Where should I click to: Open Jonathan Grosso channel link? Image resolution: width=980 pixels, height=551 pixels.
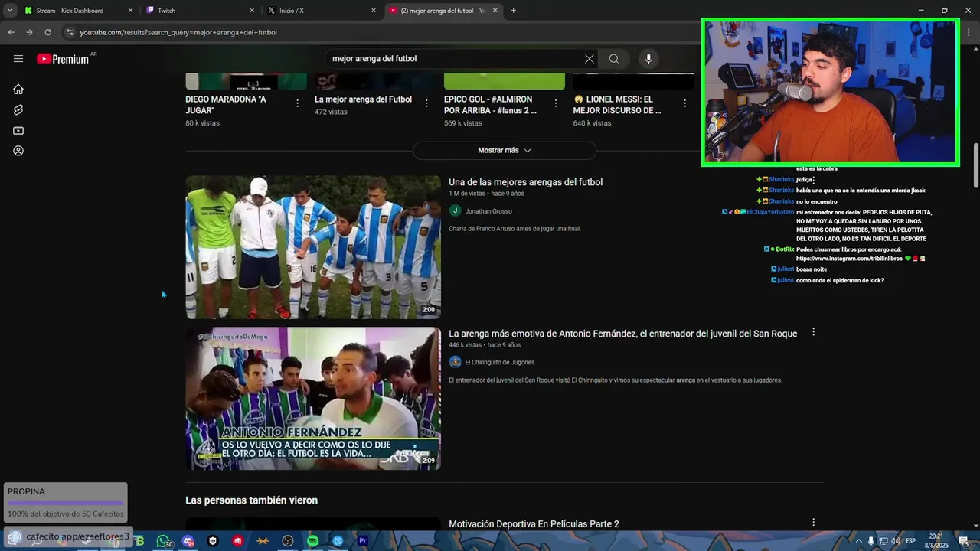(x=488, y=211)
